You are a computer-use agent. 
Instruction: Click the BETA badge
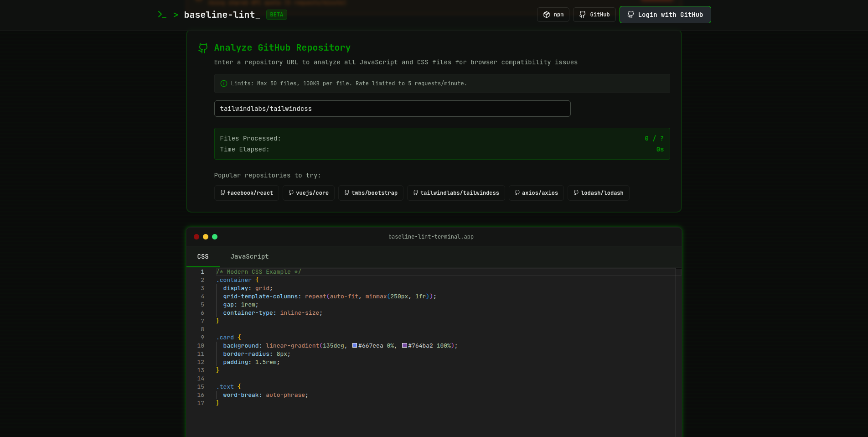click(277, 15)
